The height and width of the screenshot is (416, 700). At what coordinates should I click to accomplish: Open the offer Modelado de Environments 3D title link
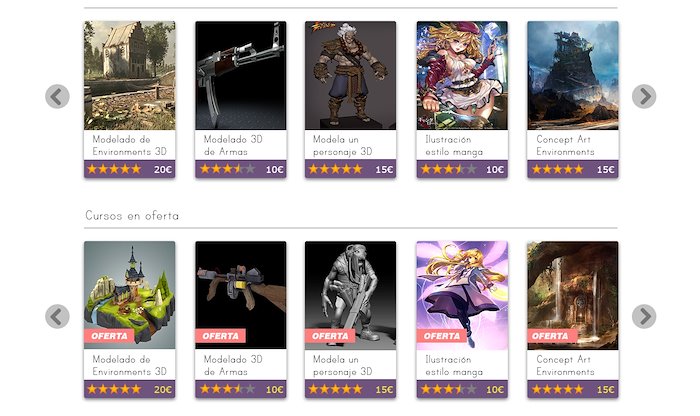129,365
